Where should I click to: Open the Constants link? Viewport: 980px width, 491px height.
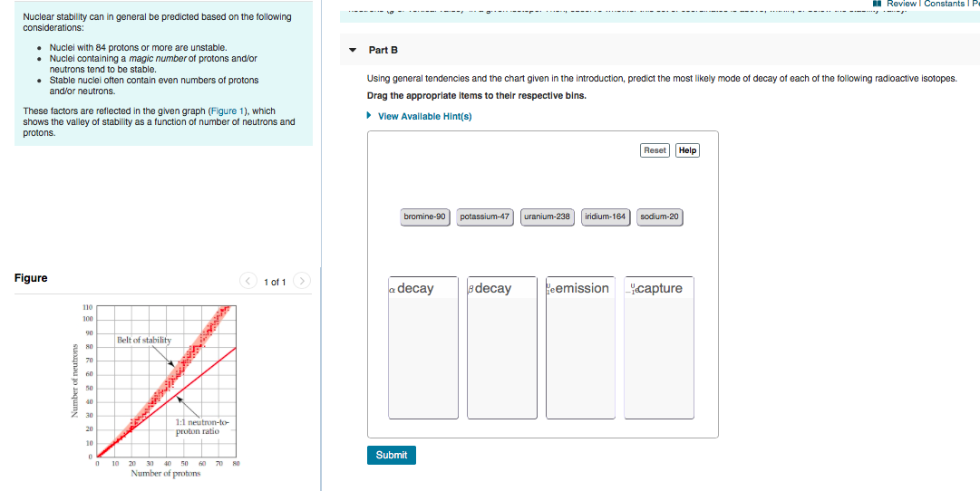point(944,4)
